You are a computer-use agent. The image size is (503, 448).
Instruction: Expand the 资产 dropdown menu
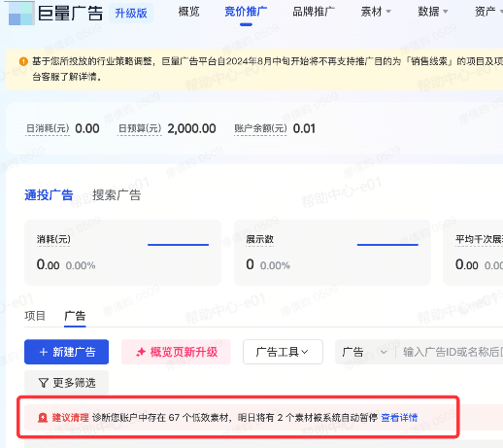pos(488,12)
